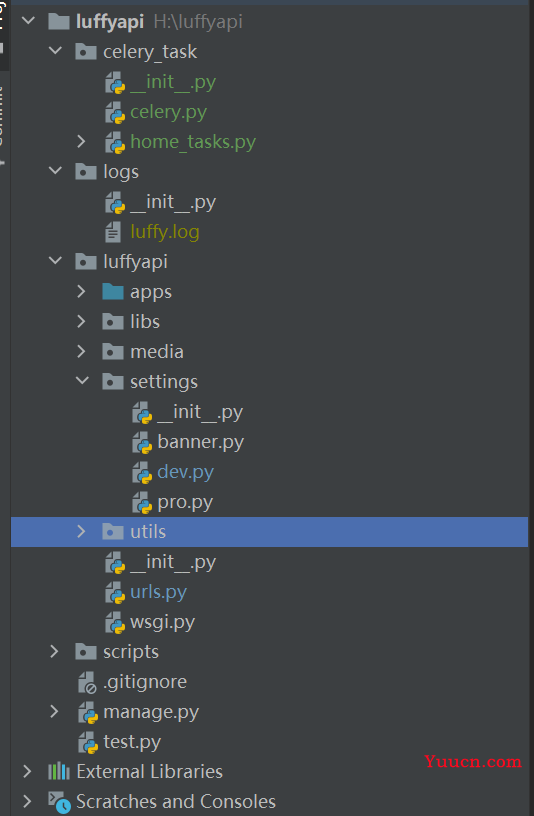Screen dimensions: 534x816
Task: Expand the scripts folder
Action: (54, 652)
